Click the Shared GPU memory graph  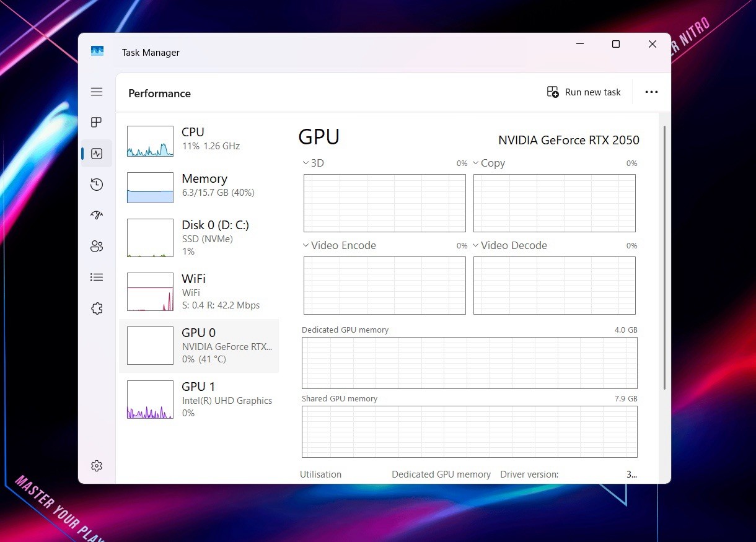pyautogui.click(x=470, y=432)
